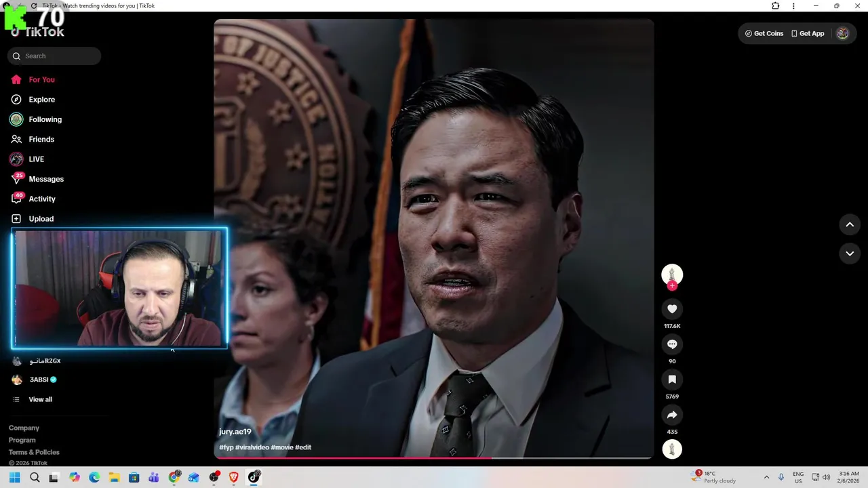Open the creator's avatar beside the video
The width and height of the screenshot is (868, 488).
[x=672, y=274]
